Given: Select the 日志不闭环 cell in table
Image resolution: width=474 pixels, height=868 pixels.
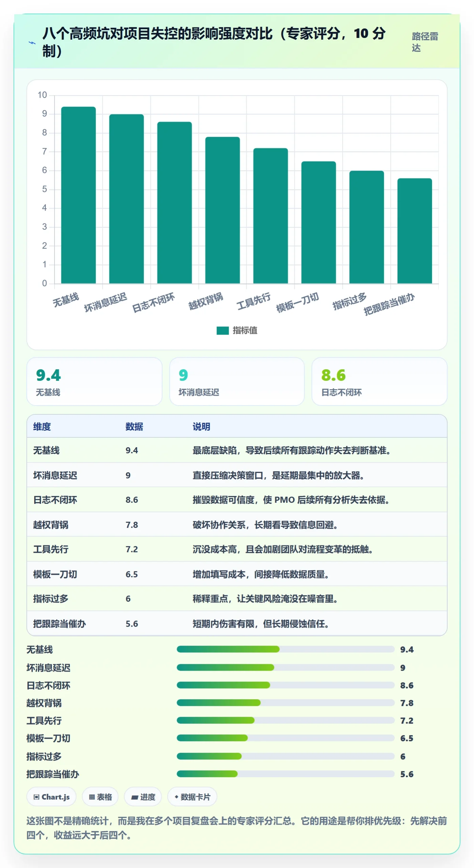Looking at the screenshot, I should click(55, 500).
